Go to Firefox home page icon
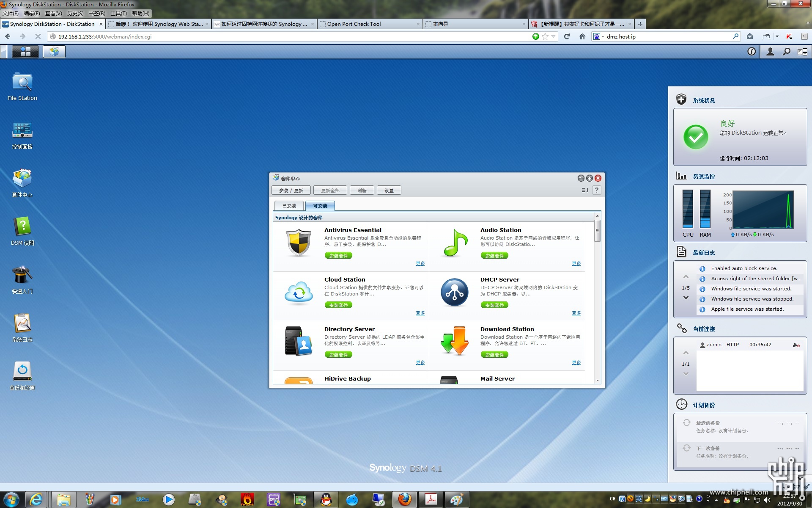 582,36
